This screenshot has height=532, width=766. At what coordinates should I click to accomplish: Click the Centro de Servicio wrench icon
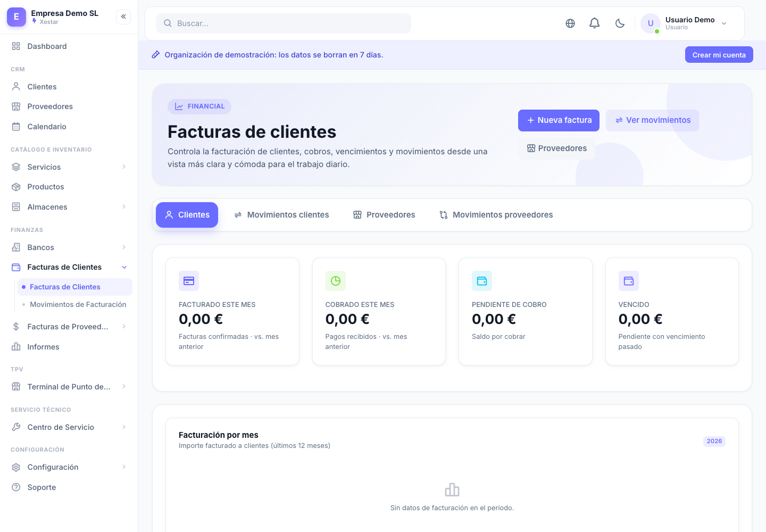[16, 427]
